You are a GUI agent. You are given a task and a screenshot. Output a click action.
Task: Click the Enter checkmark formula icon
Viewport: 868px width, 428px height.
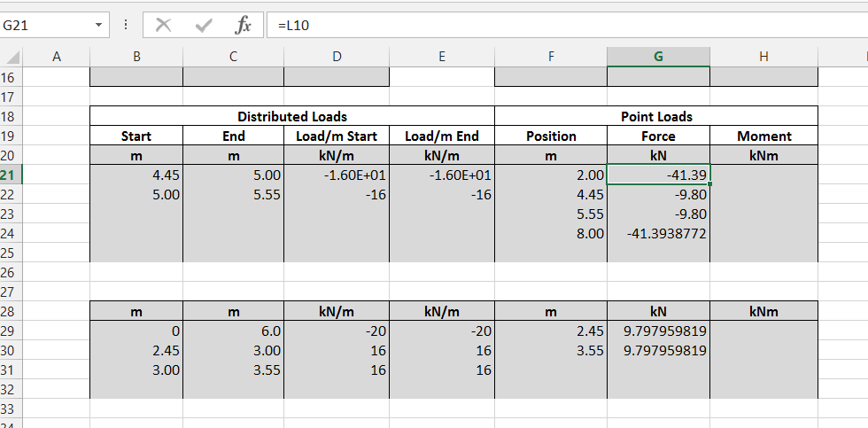pos(203,26)
